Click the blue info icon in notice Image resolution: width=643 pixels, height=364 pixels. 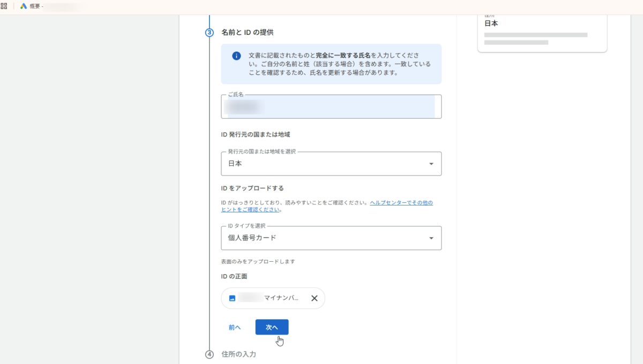[236, 56]
